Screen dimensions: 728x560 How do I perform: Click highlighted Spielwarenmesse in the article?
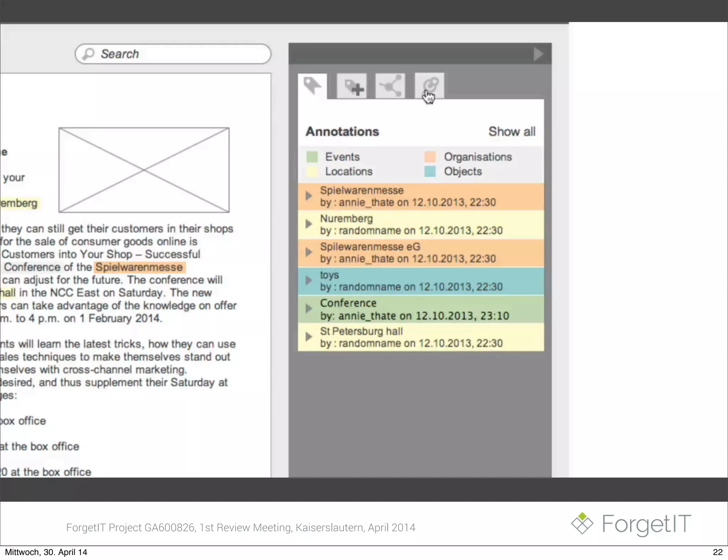pyautogui.click(x=139, y=267)
